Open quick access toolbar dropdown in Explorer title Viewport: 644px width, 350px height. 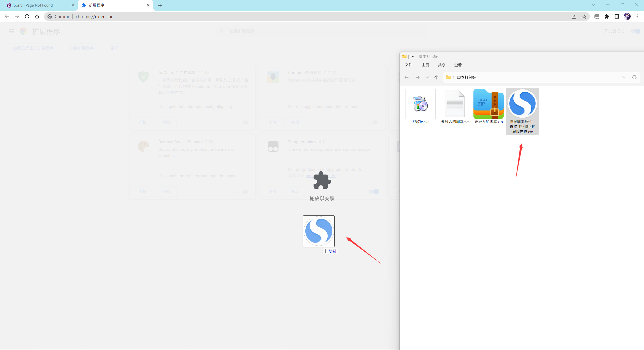[413, 57]
